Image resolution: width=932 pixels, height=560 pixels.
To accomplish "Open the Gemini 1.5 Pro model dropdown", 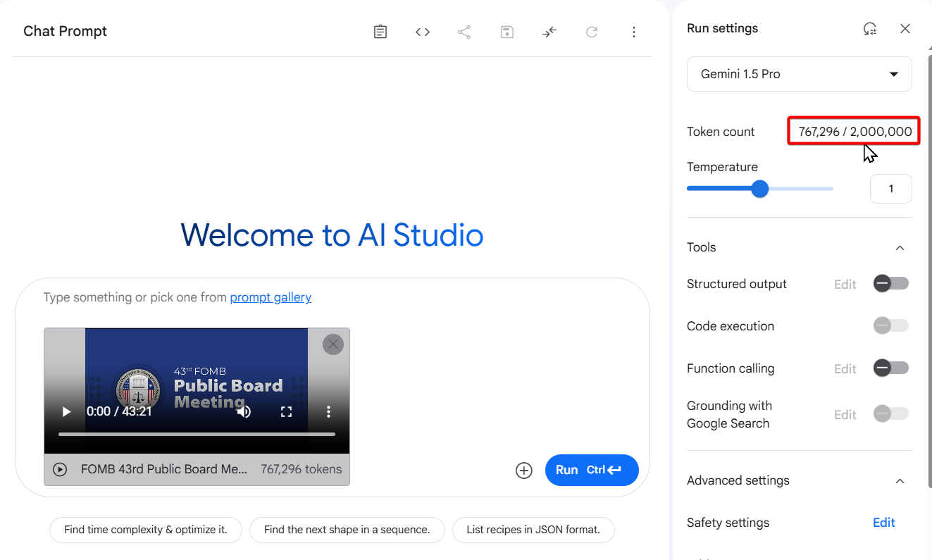I will 800,74.
